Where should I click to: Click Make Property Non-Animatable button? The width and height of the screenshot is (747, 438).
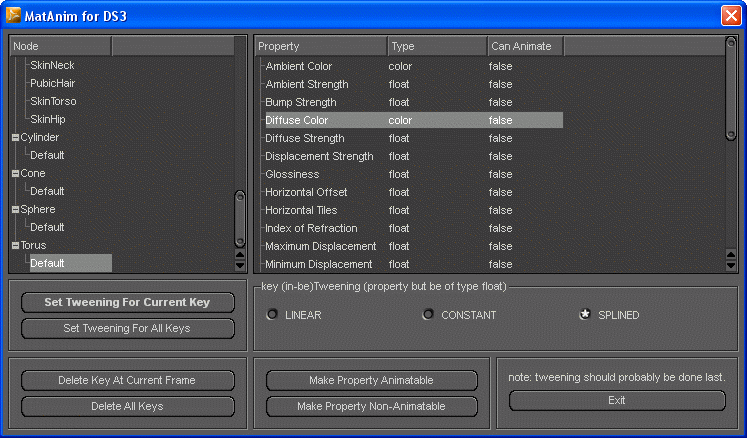(x=372, y=406)
